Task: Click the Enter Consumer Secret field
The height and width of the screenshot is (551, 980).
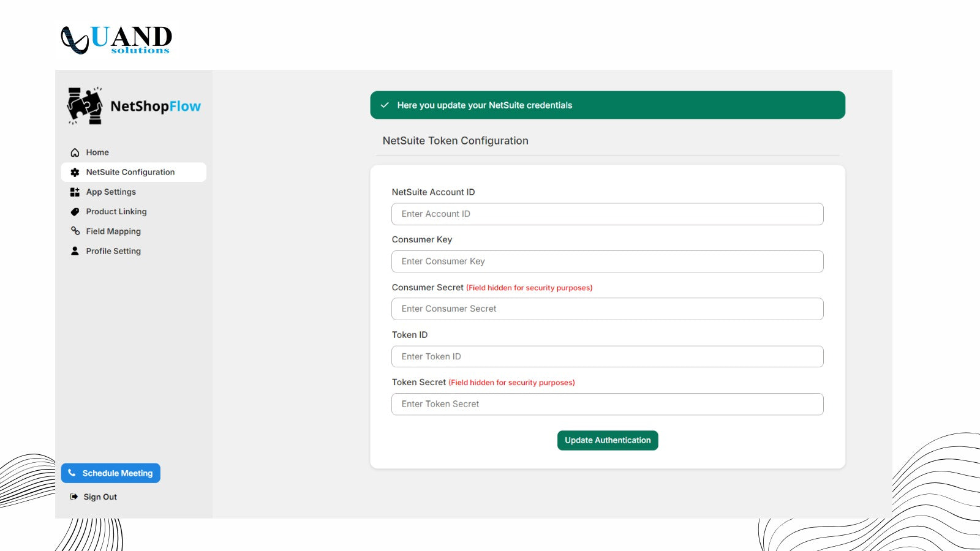Action: 607,309
